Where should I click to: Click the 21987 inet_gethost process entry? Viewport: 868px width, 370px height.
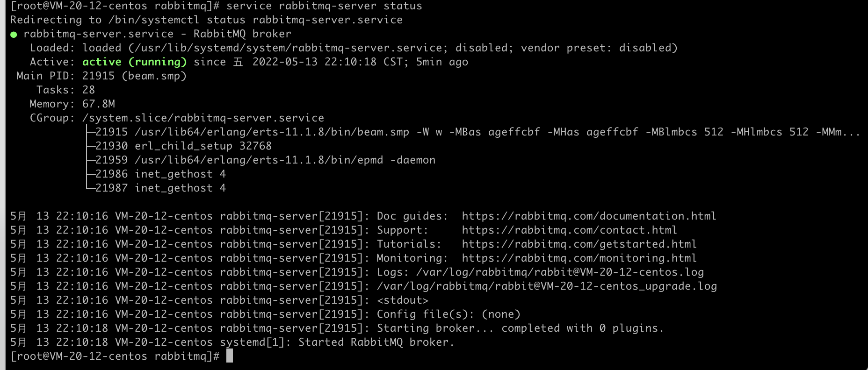coord(160,188)
